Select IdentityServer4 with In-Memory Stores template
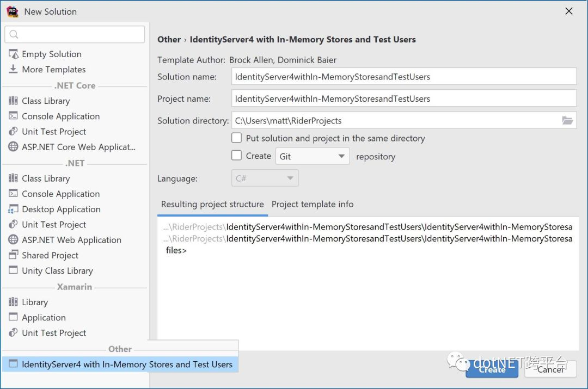This screenshot has height=389, width=588. pos(120,365)
